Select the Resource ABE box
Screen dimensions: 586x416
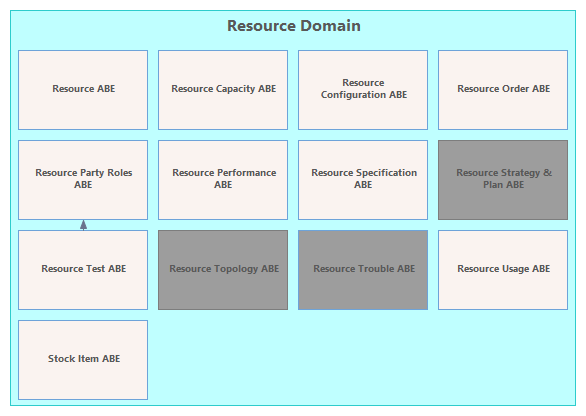coord(83,90)
